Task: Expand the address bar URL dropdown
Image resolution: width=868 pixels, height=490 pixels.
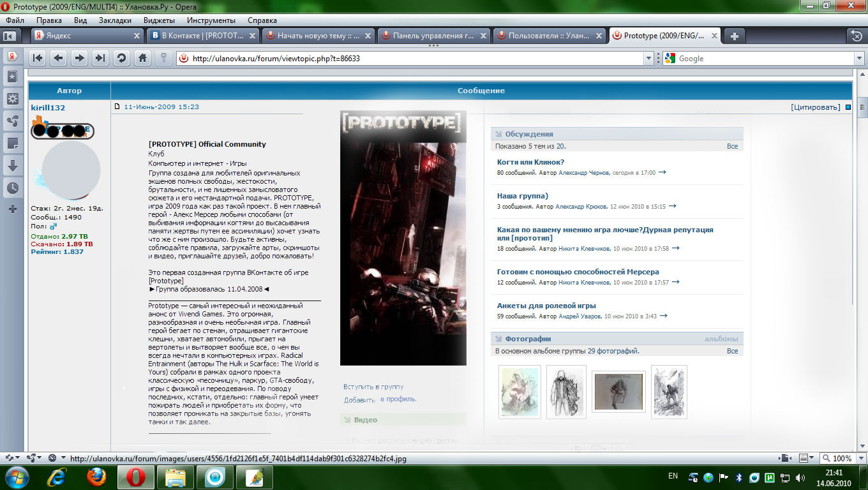Action: point(649,58)
